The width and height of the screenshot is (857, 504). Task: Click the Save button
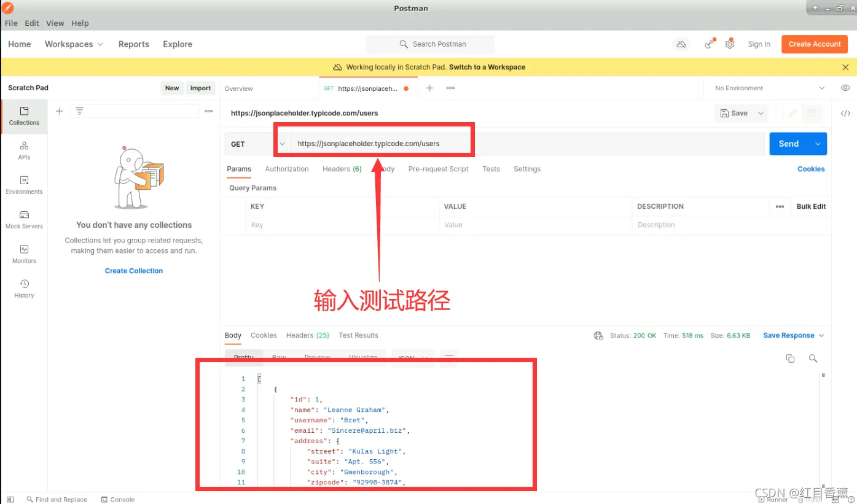pyautogui.click(x=734, y=113)
